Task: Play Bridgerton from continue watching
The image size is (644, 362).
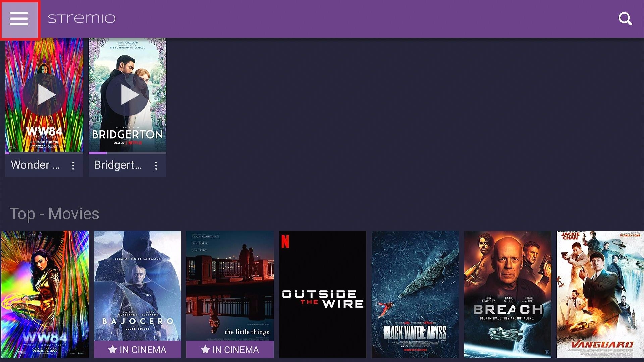Action: coord(127,95)
